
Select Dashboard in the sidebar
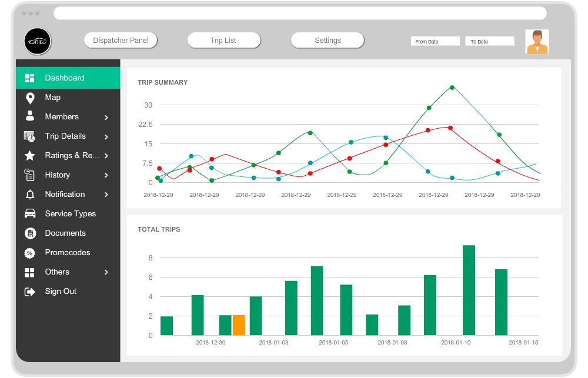click(x=65, y=78)
